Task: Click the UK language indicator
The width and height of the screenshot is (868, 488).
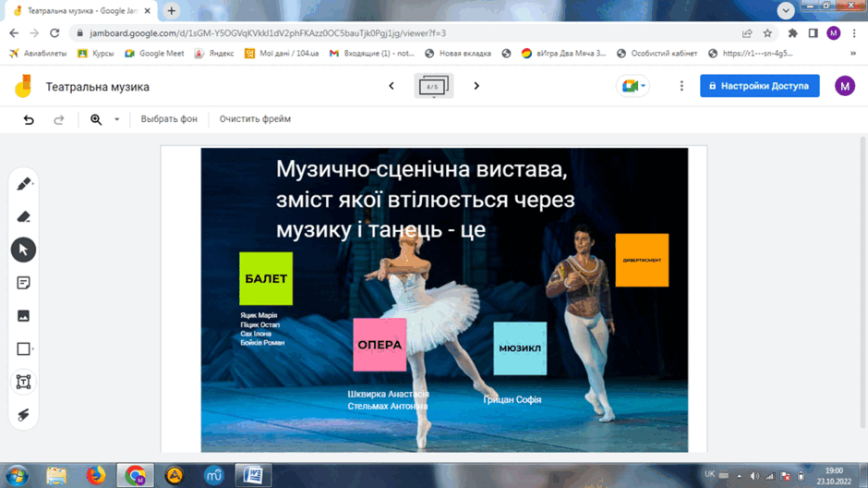Action: click(x=709, y=474)
